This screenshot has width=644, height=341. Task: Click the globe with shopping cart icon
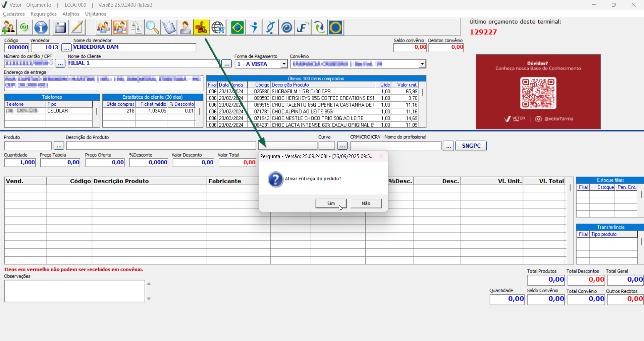coord(218,28)
